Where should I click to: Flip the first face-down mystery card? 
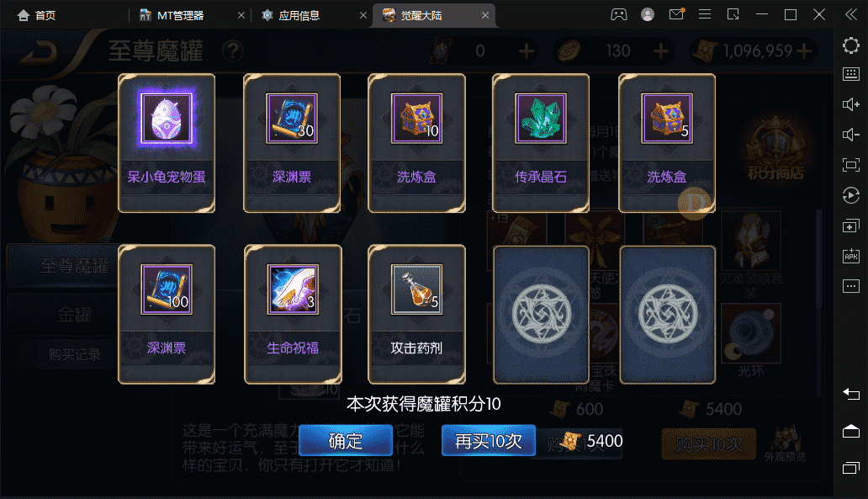(541, 315)
